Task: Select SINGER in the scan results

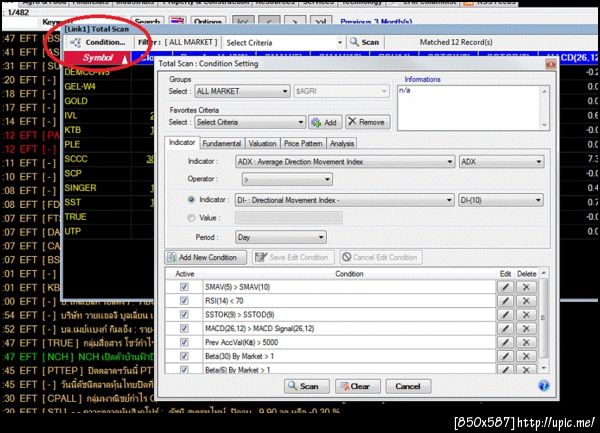Action: pyautogui.click(x=80, y=188)
